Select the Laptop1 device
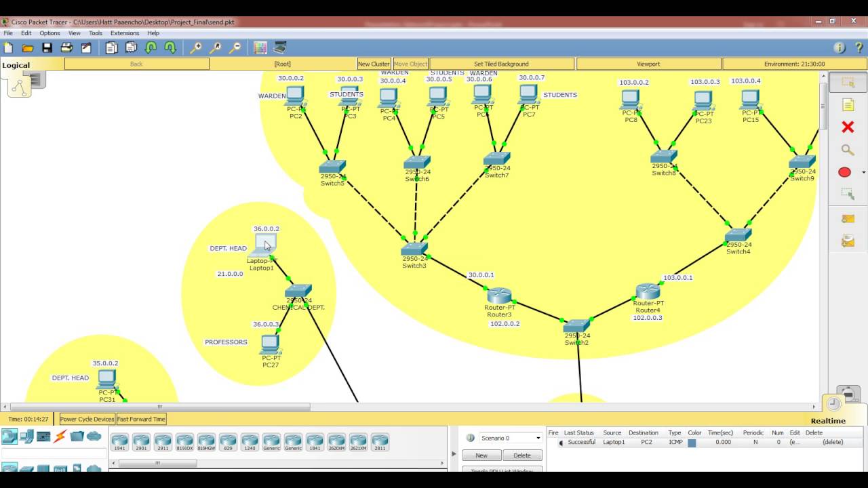 click(263, 245)
